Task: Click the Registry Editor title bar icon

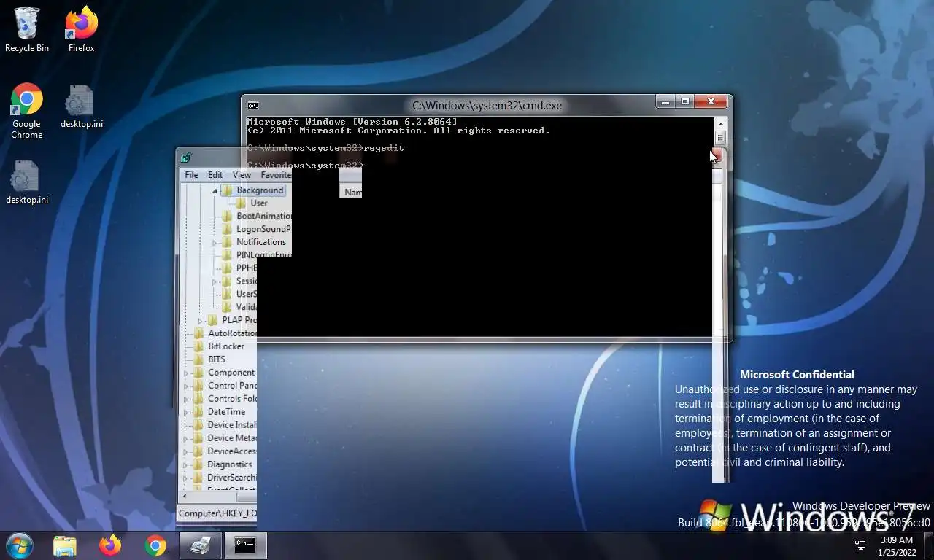Action: coord(186,157)
